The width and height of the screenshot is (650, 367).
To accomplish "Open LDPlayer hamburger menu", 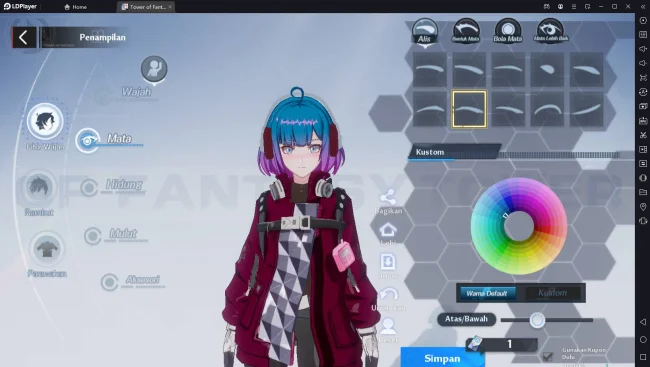I will pos(574,7).
